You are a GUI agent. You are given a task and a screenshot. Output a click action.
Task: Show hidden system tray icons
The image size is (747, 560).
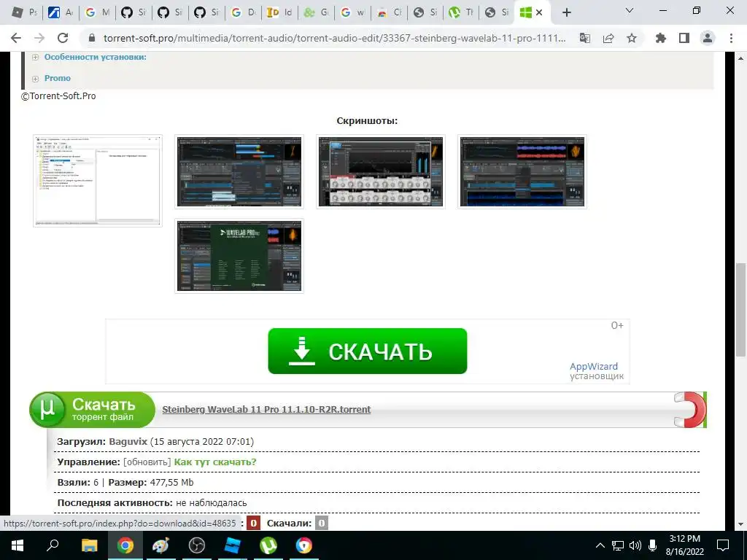tap(600, 545)
